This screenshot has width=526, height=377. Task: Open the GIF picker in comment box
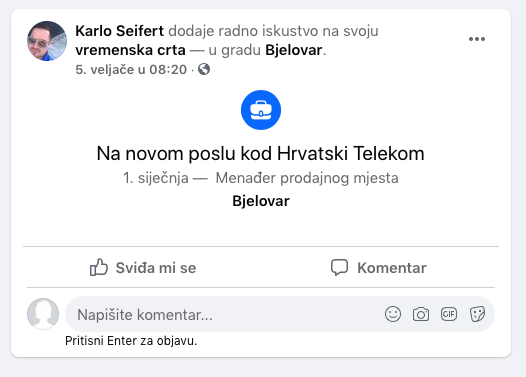pyautogui.click(x=449, y=314)
